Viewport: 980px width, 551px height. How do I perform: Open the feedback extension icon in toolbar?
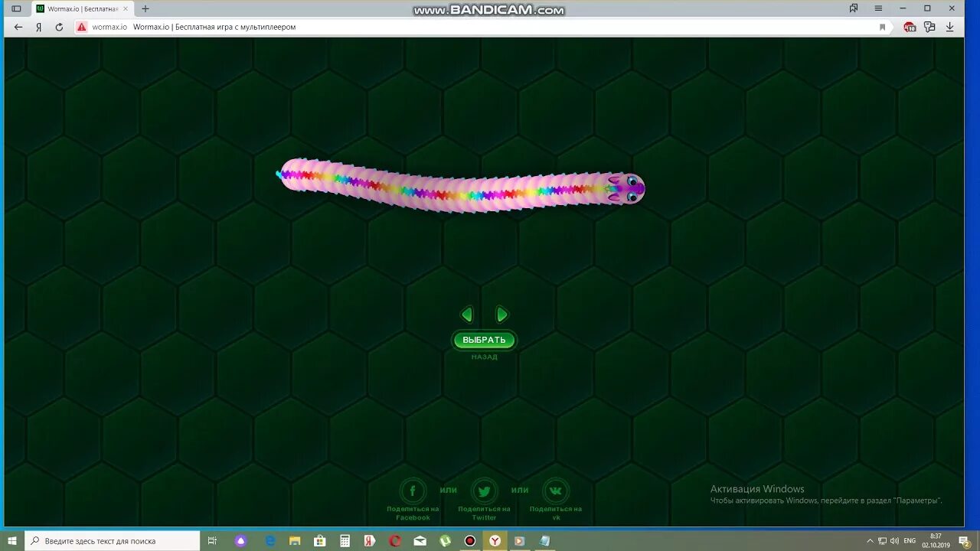tap(929, 27)
